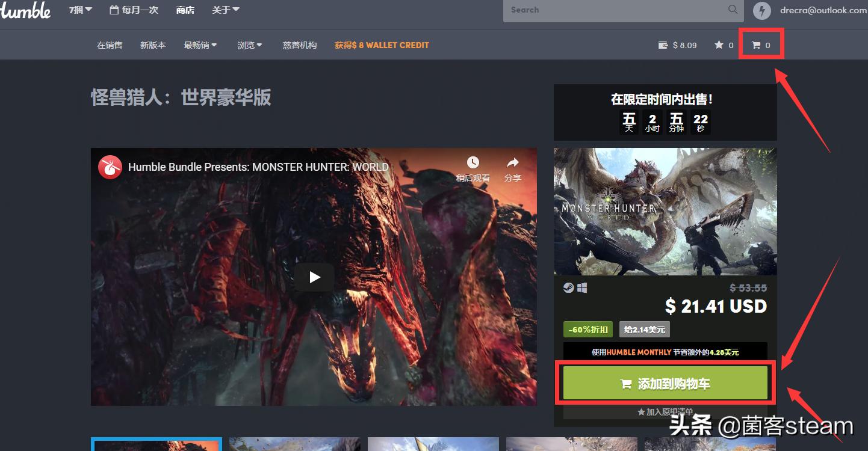The height and width of the screenshot is (451, 868).
Task: Expand the 浏览 dropdown
Action: 250,45
